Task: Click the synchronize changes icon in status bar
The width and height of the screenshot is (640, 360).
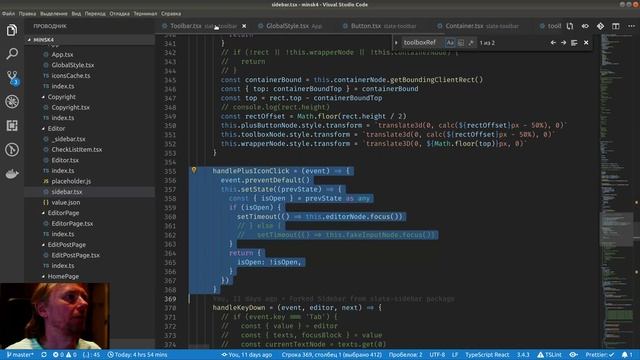Action: [44, 355]
